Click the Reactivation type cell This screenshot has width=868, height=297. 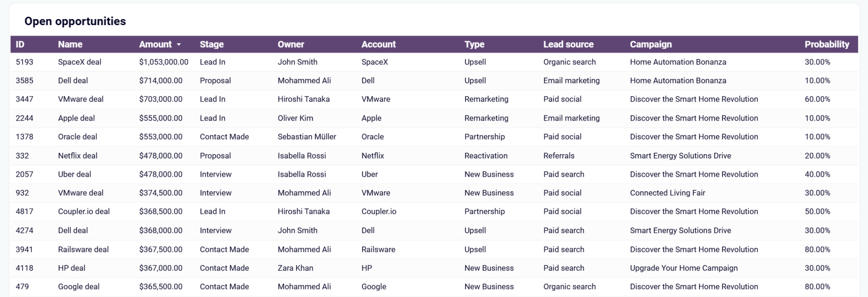pyautogui.click(x=486, y=156)
